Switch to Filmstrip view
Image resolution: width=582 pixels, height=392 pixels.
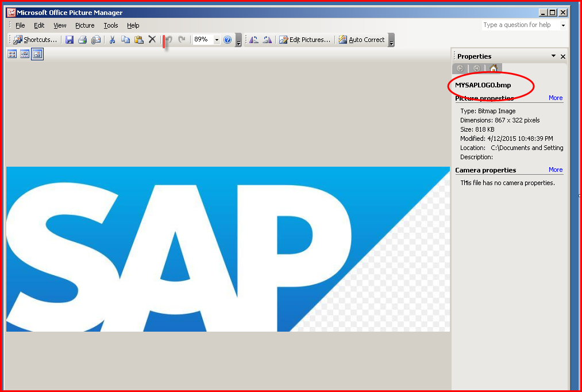pyautogui.click(x=25, y=54)
